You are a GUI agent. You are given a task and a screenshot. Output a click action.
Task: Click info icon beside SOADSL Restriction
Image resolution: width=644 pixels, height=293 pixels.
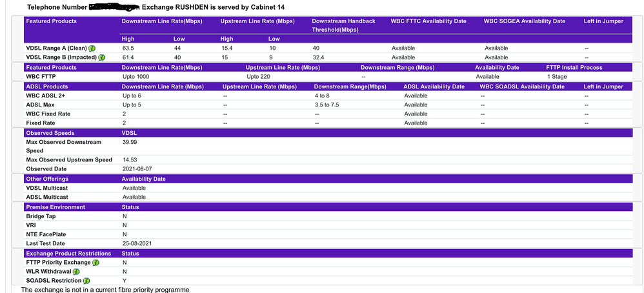click(x=86, y=281)
